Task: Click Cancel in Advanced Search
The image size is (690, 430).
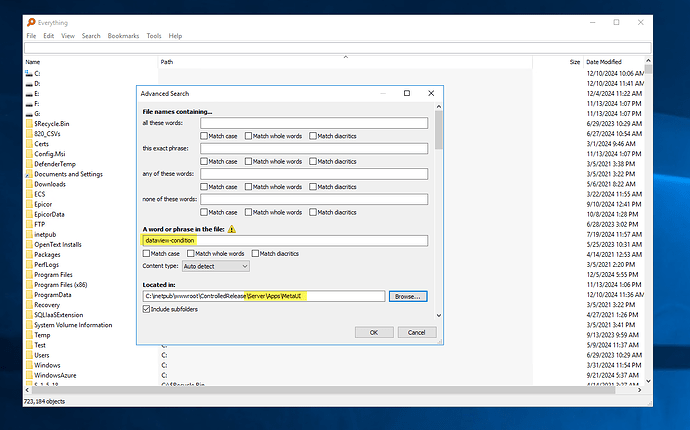Action: [x=417, y=332]
